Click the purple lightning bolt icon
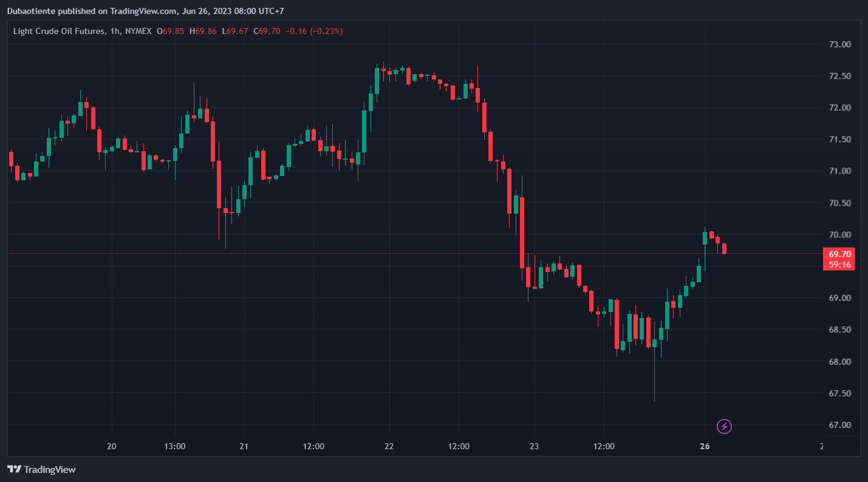Image resolution: width=868 pixels, height=482 pixels. 724,427
